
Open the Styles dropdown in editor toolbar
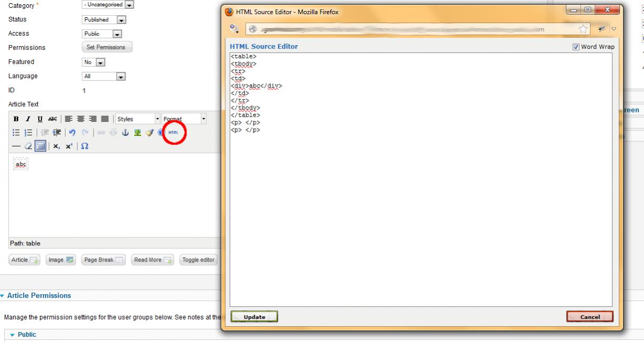pos(138,119)
